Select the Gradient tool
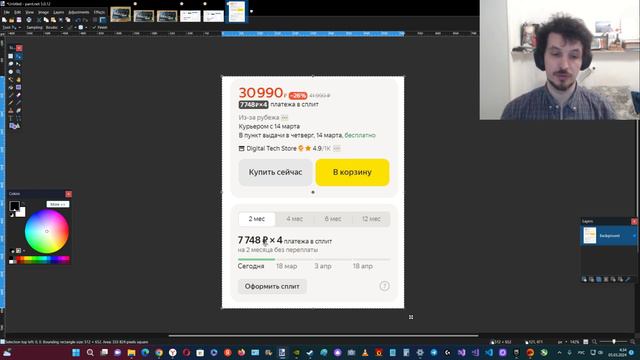The width and height of the screenshot is (640, 360). pyautogui.click(x=18, y=87)
